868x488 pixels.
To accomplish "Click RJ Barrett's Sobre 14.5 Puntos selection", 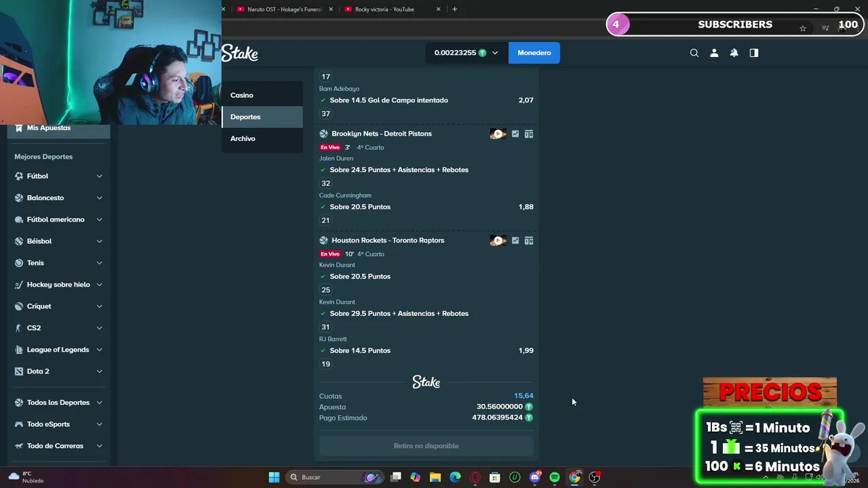I will point(360,350).
